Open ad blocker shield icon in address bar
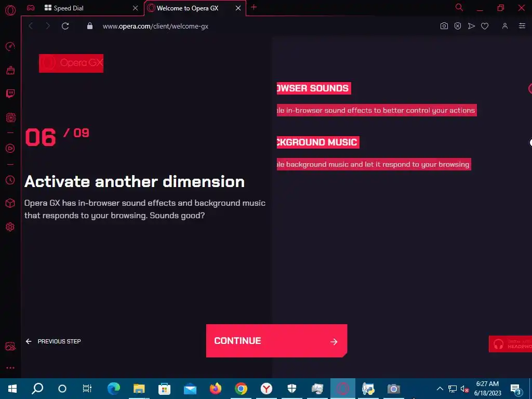Image resolution: width=532 pixels, height=399 pixels. [x=457, y=26]
